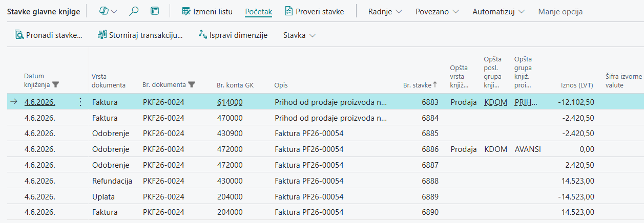
Task: Click entry number 6890
Action: pyautogui.click(x=430, y=212)
